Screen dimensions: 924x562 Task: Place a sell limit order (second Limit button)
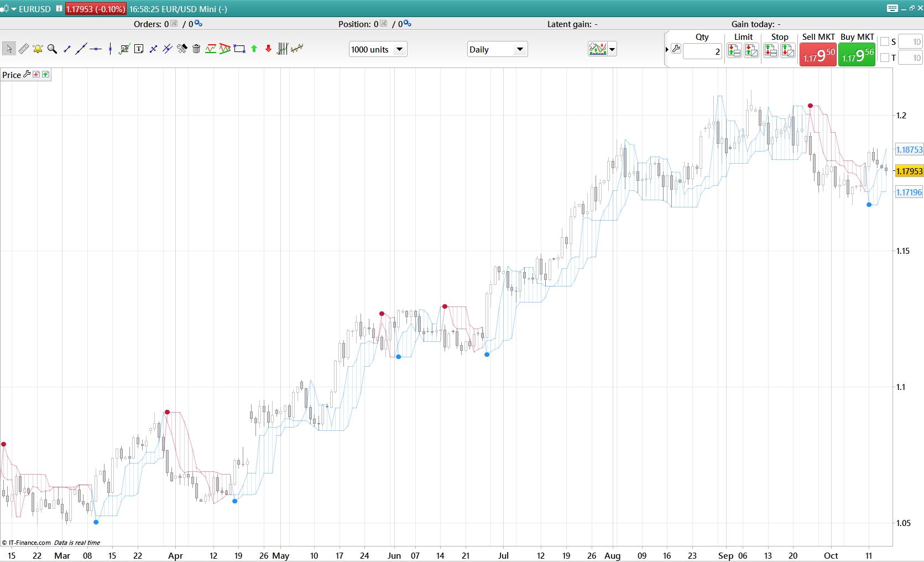coord(751,51)
